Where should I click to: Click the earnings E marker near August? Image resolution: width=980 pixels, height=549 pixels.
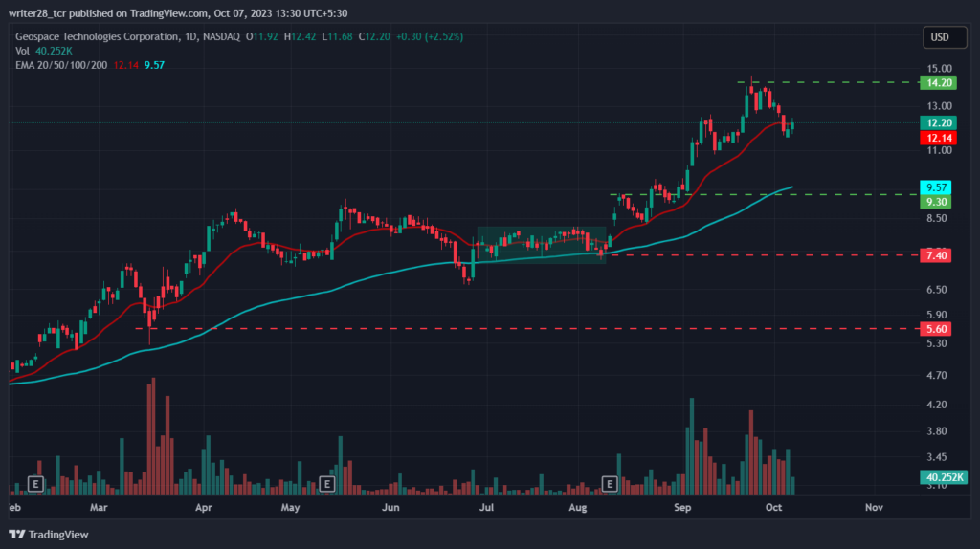(610, 483)
